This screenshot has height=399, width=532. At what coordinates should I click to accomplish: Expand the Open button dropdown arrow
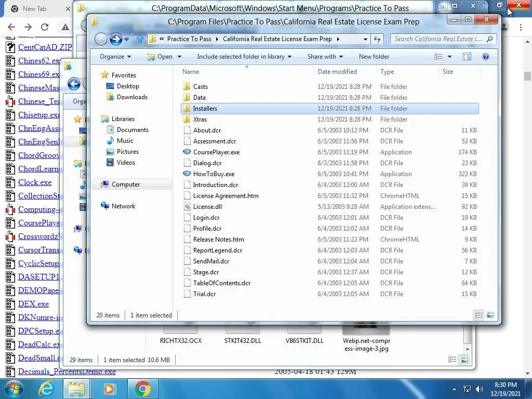click(179, 57)
